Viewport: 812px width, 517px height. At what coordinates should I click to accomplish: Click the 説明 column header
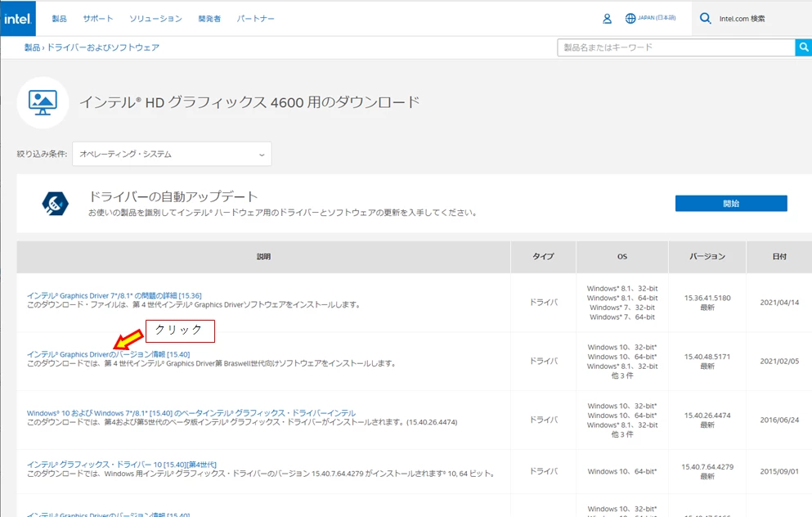(263, 256)
